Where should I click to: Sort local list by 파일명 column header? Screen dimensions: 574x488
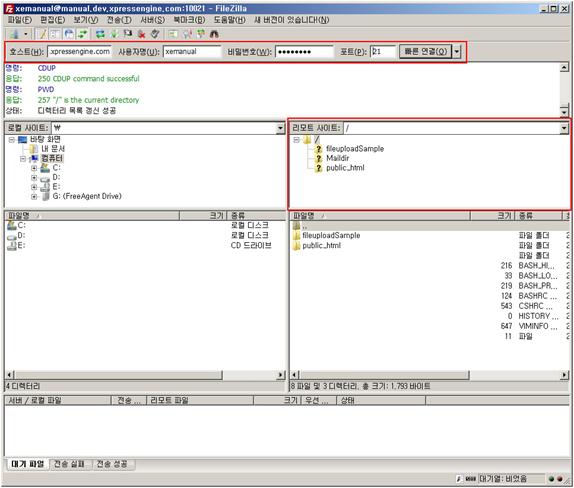pyautogui.click(x=92, y=216)
